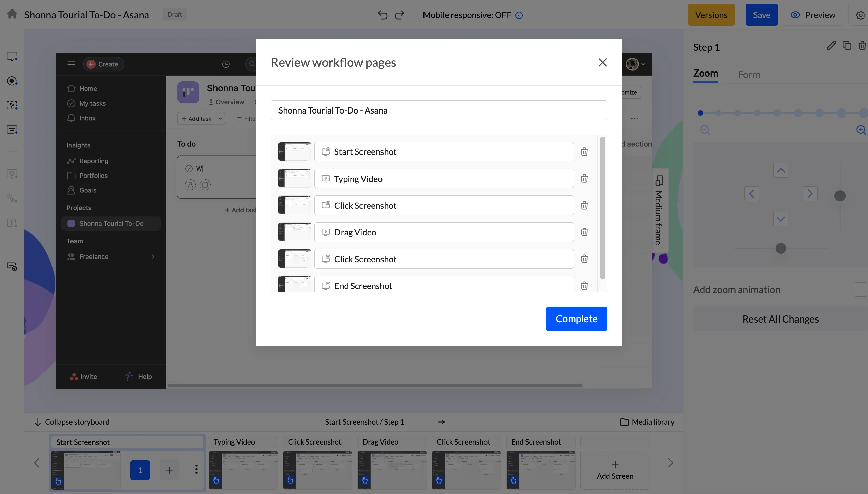Select Drag Video storyboard thumbnail
This screenshot has height=494, width=868.
pos(392,470)
